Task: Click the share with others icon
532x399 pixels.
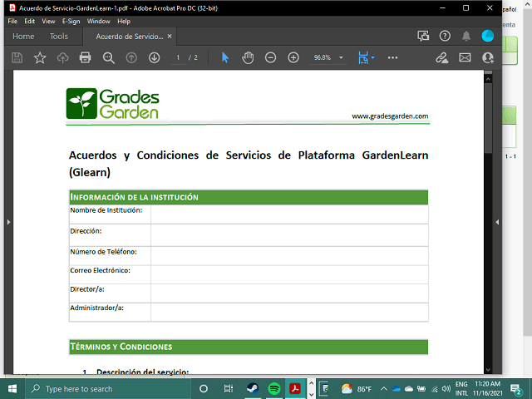Action: 488,57
